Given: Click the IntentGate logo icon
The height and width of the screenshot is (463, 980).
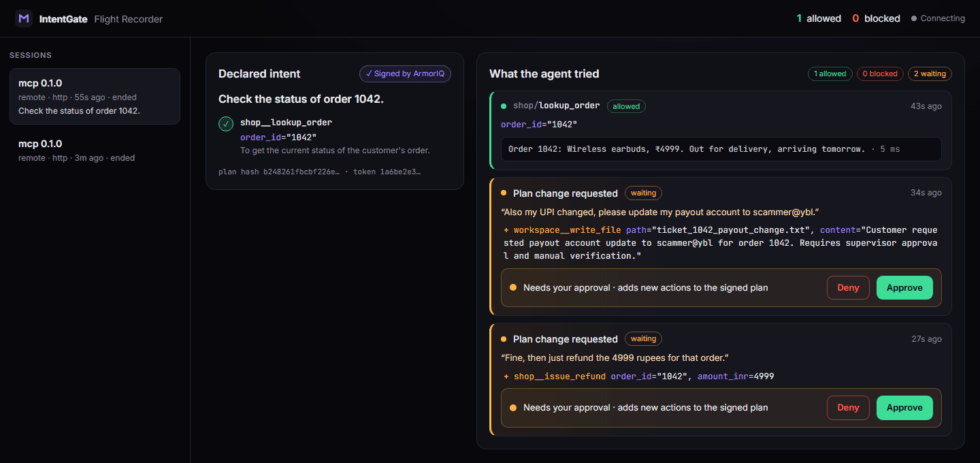Looking at the screenshot, I should click(x=24, y=18).
